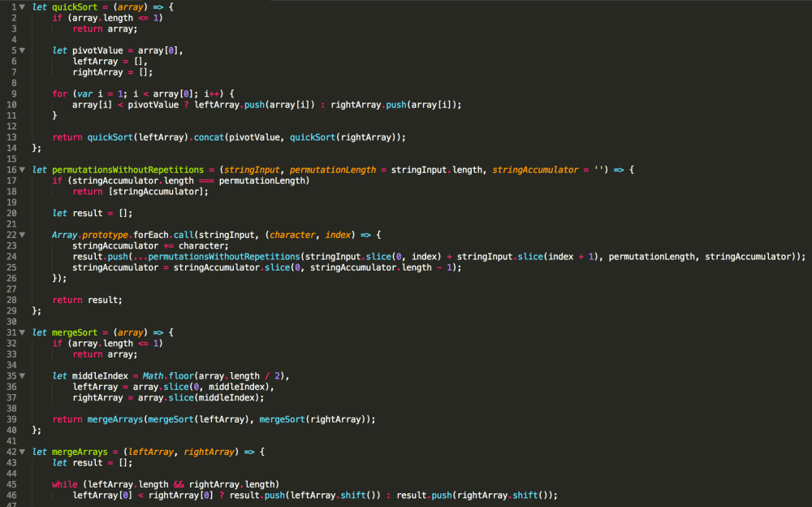Collapse the mergeArrays function at line 42
Image resolution: width=812 pixels, height=507 pixels.
(22, 452)
